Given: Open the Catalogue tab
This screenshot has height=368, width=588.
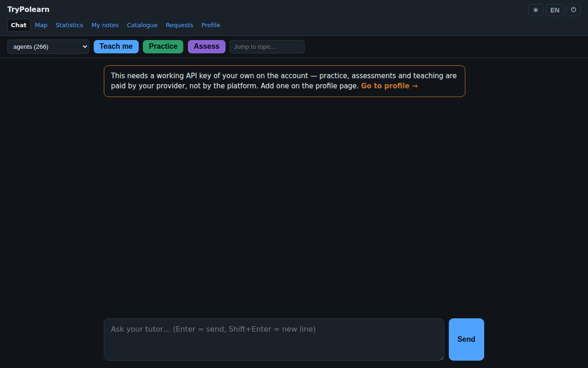Looking at the screenshot, I should 142,25.
